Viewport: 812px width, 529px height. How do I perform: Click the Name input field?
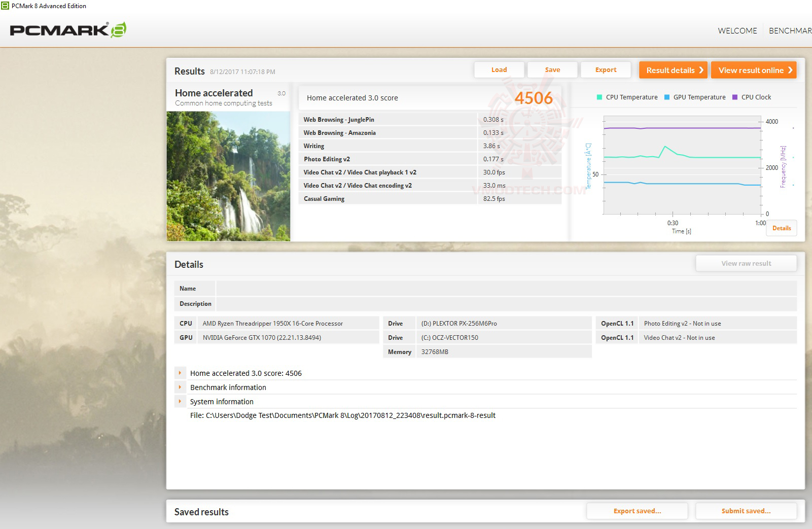(506, 289)
